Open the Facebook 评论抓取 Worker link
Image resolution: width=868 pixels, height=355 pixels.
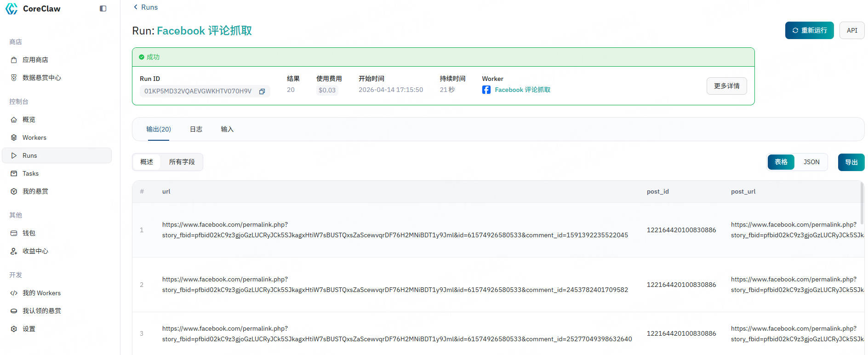[x=522, y=90]
